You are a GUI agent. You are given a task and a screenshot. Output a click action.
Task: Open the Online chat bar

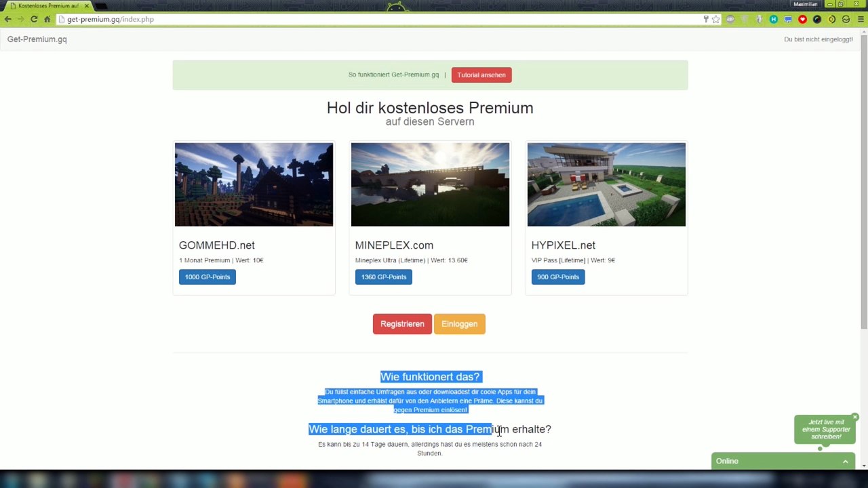tap(783, 462)
